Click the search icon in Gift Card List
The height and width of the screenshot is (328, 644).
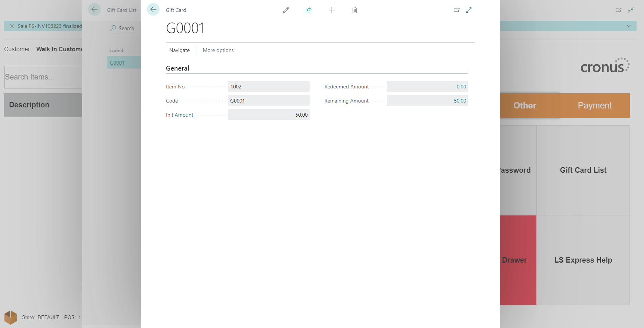(x=113, y=28)
